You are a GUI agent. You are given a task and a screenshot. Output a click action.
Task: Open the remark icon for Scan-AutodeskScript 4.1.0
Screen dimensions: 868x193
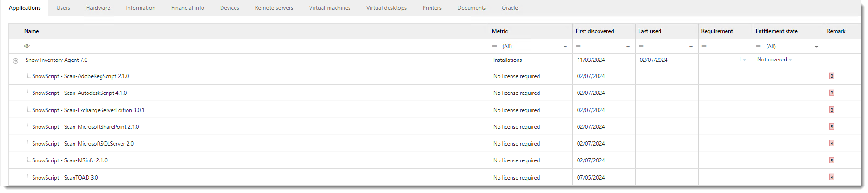(832, 93)
